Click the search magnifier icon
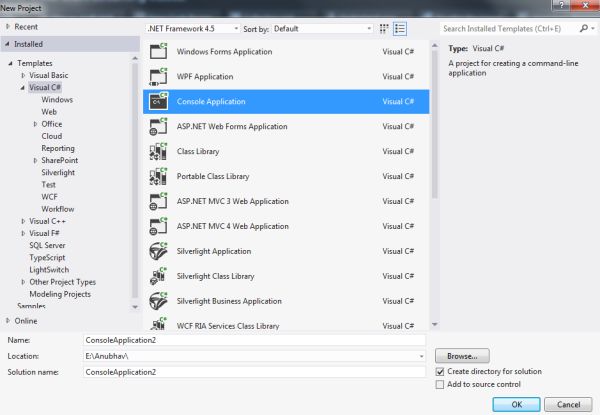This screenshot has width=600, height=415. (x=584, y=28)
